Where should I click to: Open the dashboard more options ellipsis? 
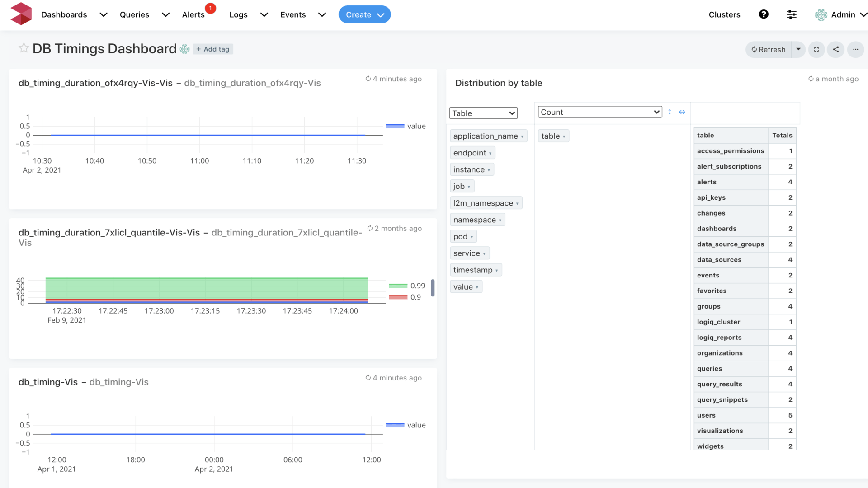pos(855,49)
